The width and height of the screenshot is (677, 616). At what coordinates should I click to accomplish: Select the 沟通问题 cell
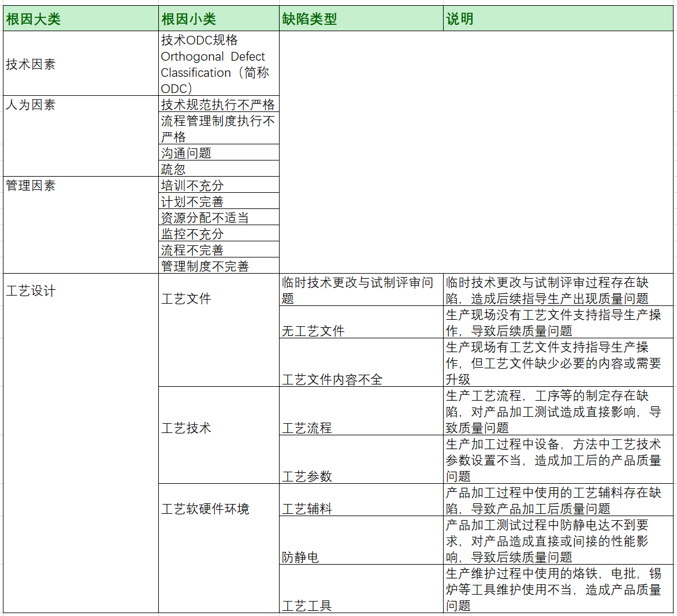tap(219, 152)
